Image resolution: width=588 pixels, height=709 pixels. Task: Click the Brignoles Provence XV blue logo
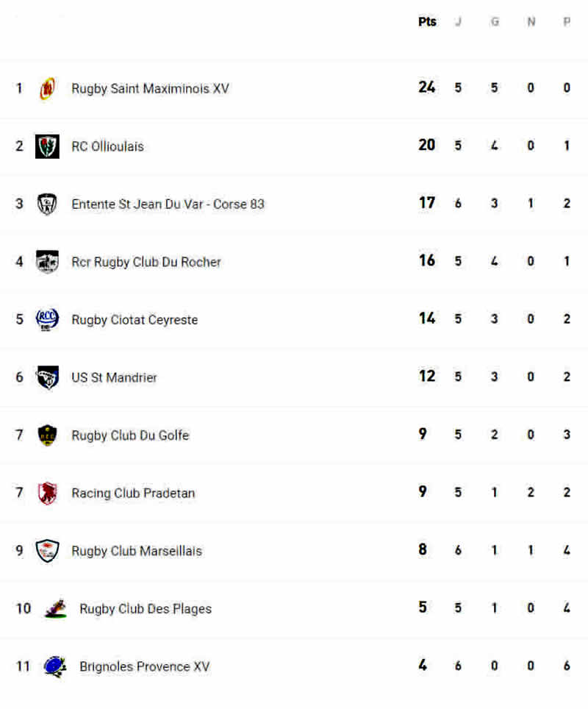[x=55, y=666]
